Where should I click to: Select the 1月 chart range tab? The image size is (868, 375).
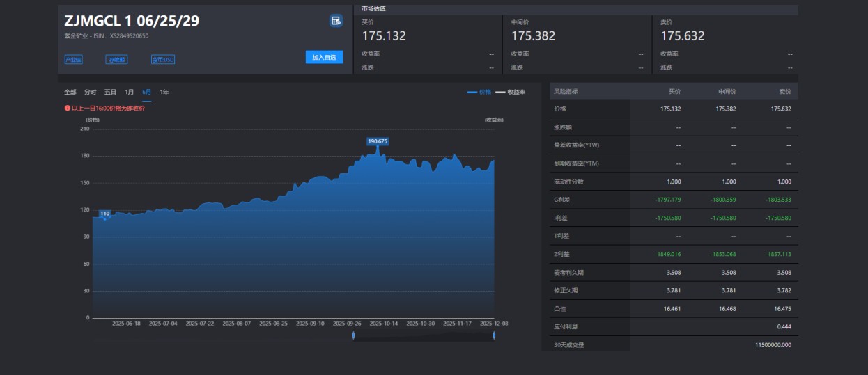[x=130, y=92]
